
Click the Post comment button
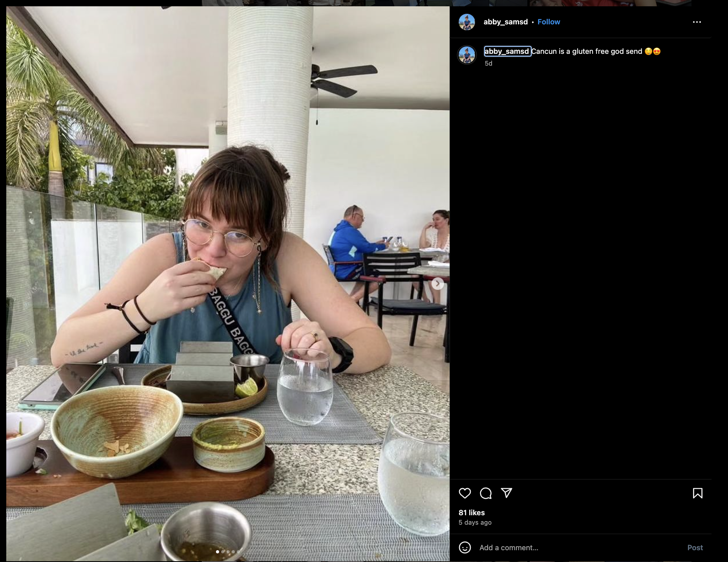click(695, 547)
